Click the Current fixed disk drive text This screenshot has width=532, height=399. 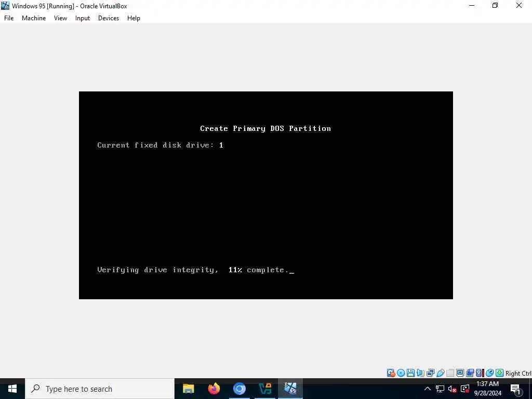160,145
